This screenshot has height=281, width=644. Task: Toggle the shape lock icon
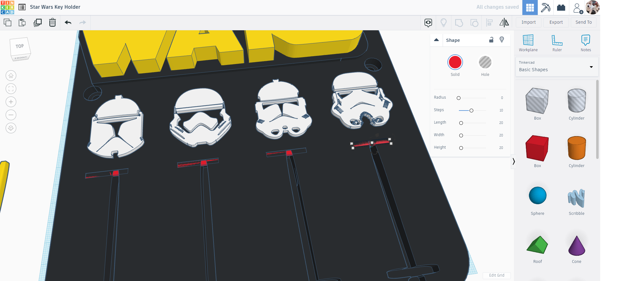click(x=491, y=40)
